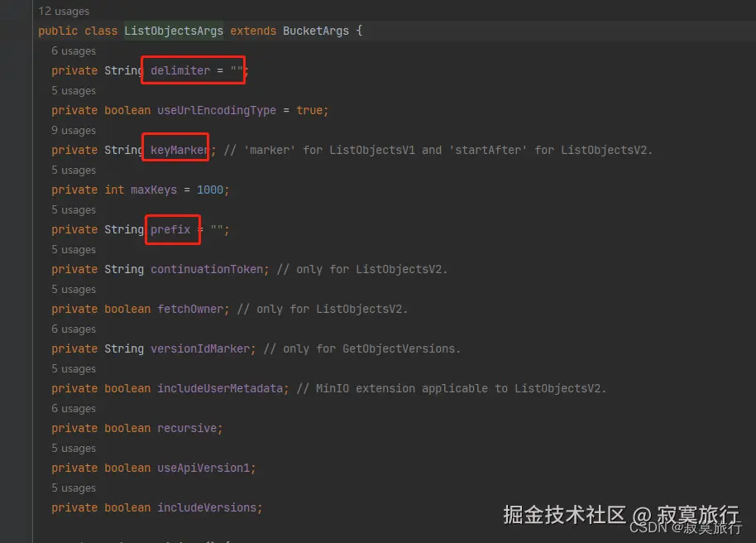The height and width of the screenshot is (543, 756).
Task: Click the useUrlEncodingType field name
Action: click(x=217, y=111)
